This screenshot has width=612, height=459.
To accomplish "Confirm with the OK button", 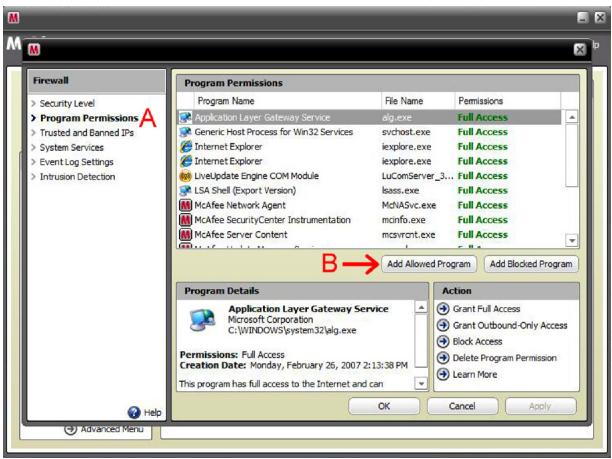I will click(x=384, y=406).
